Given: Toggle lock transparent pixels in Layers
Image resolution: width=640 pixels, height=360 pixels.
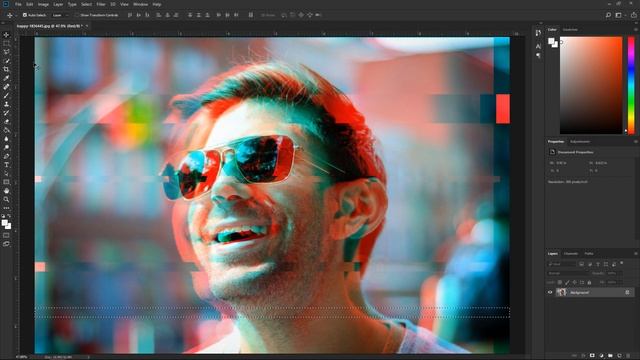Looking at the screenshot, I should [560, 282].
